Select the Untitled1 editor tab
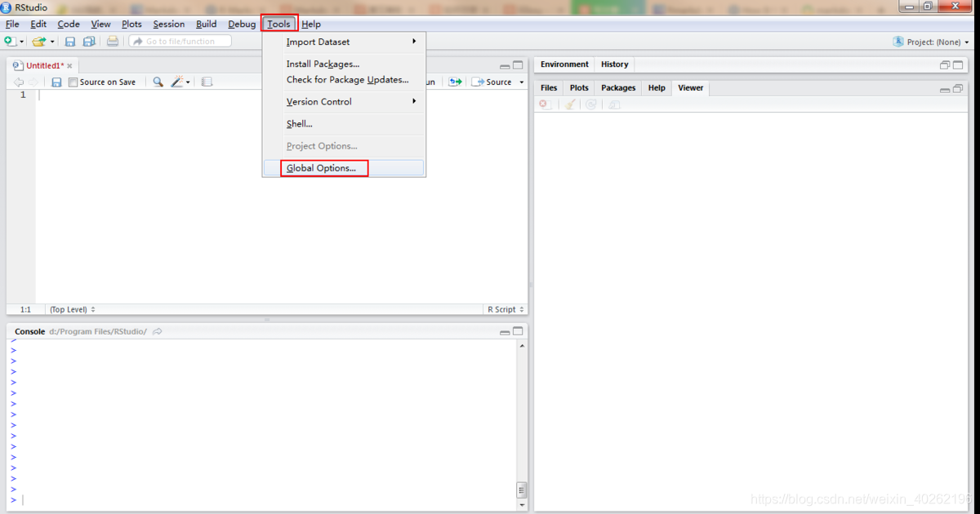Image resolution: width=980 pixels, height=514 pixels. (44, 65)
